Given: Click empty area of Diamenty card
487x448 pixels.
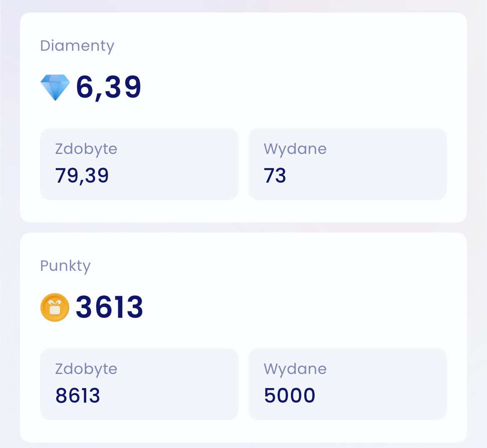Looking at the screenshot, I should click(x=311, y=78).
